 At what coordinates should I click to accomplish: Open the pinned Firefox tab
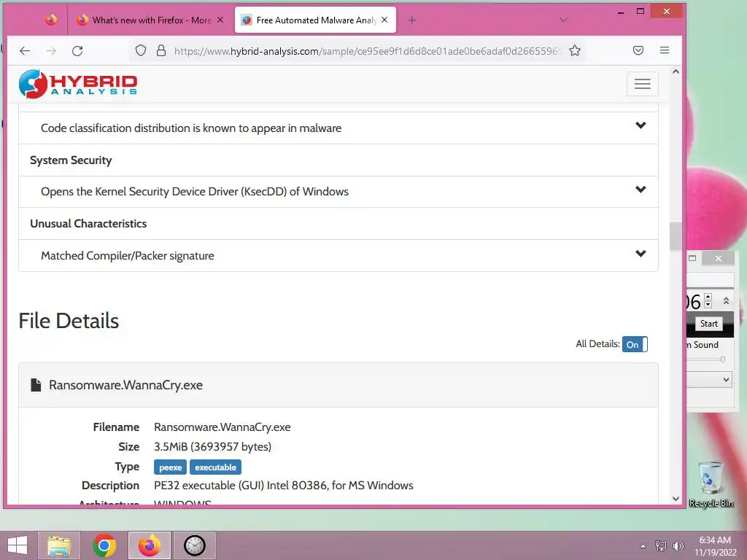click(x=51, y=20)
